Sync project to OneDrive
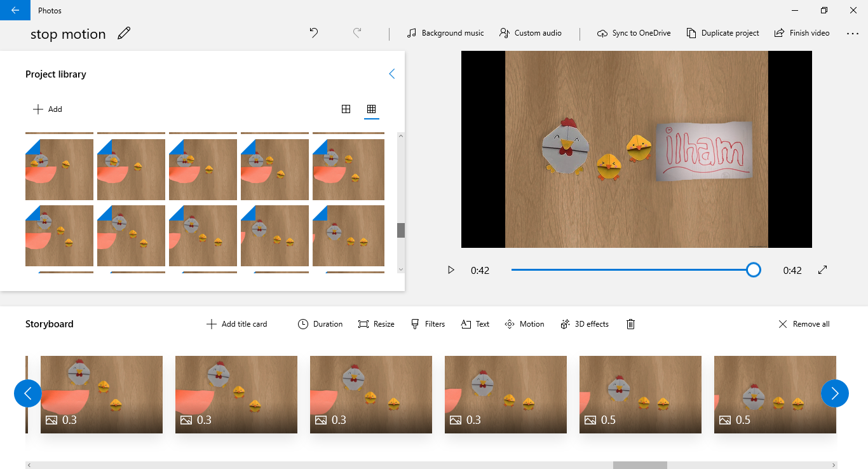This screenshot has width=868, height=469. [x=634, y=33]
